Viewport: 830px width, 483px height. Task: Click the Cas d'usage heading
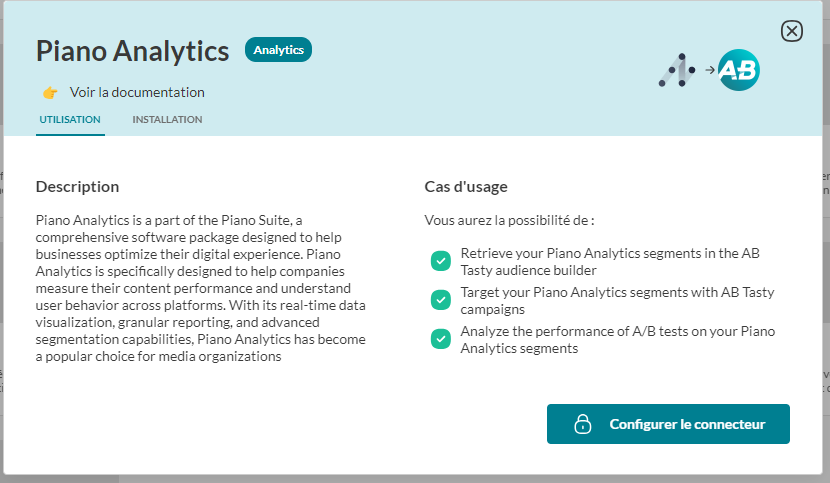[466, 187]
